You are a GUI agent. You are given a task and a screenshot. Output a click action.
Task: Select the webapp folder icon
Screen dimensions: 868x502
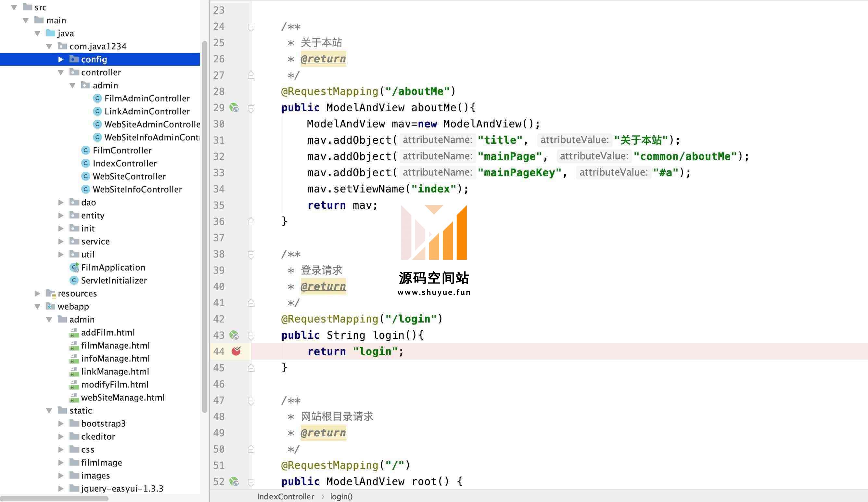(51, 307)
